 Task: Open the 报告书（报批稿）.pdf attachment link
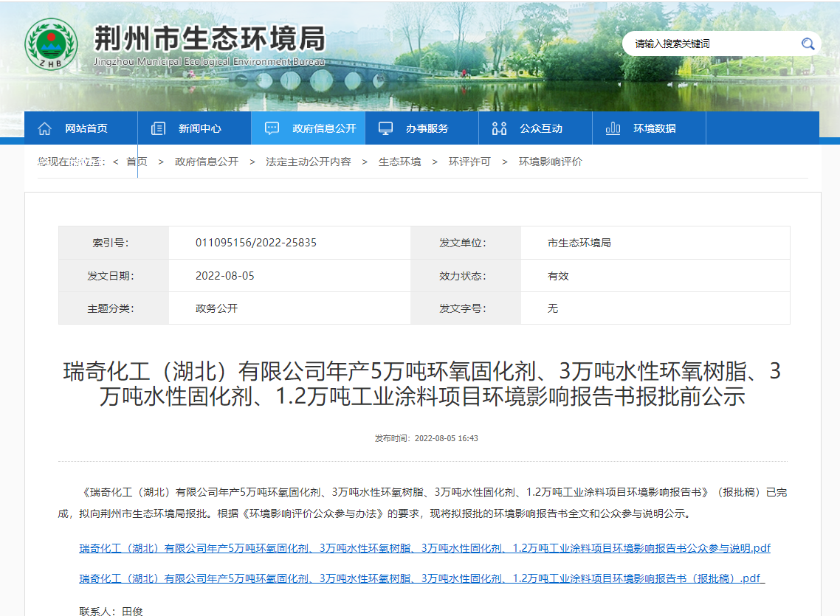pos(421,578)
